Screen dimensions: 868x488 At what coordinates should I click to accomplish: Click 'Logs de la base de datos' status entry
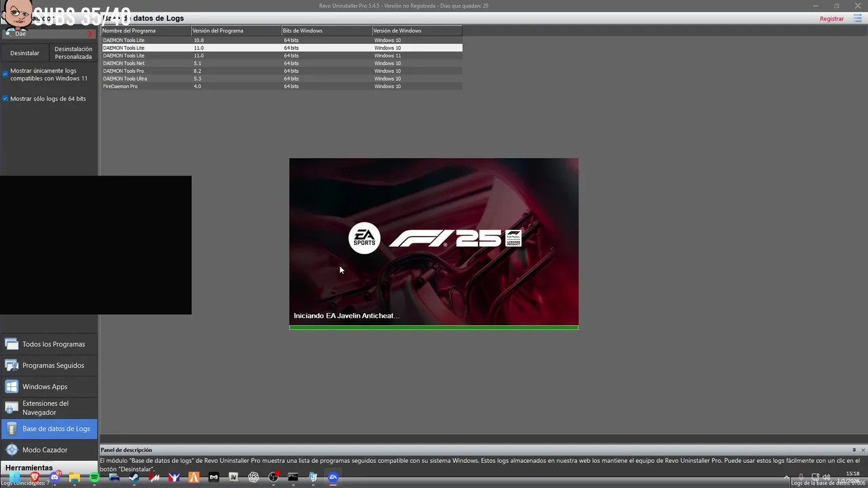[828, 483]
